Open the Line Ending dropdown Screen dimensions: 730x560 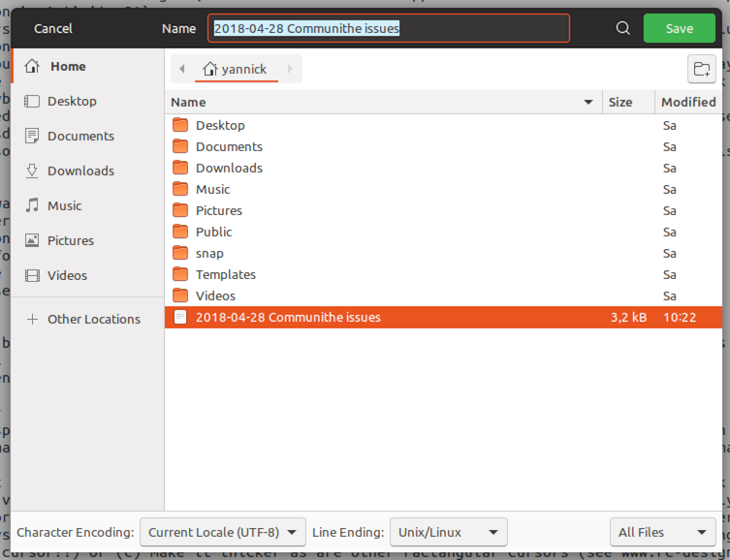coord(448,532)
